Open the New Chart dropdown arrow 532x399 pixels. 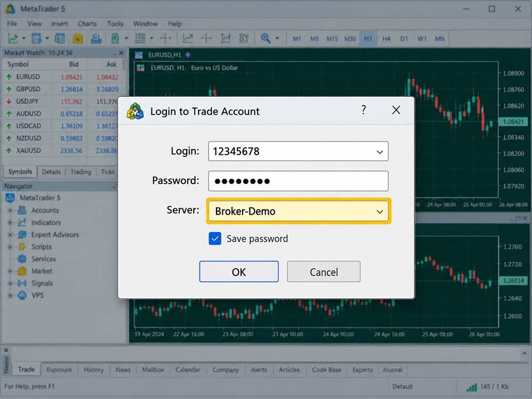coord(24,38)
